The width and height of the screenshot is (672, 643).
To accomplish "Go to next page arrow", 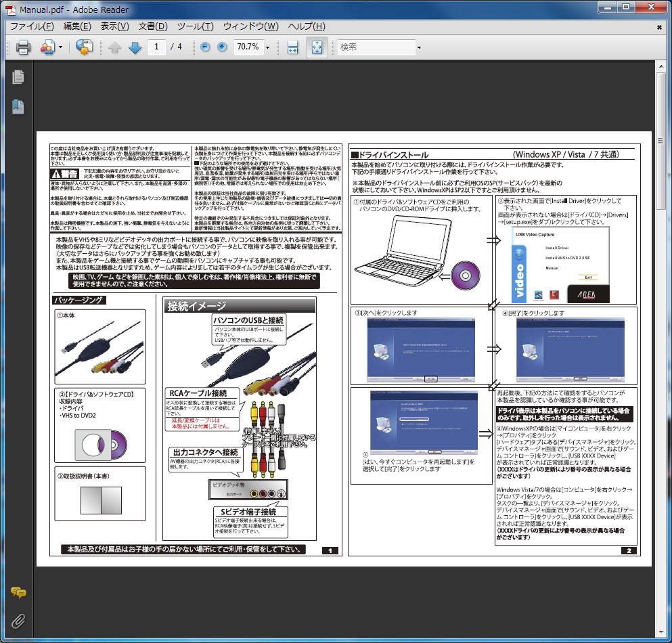I will tap(135, 47).
